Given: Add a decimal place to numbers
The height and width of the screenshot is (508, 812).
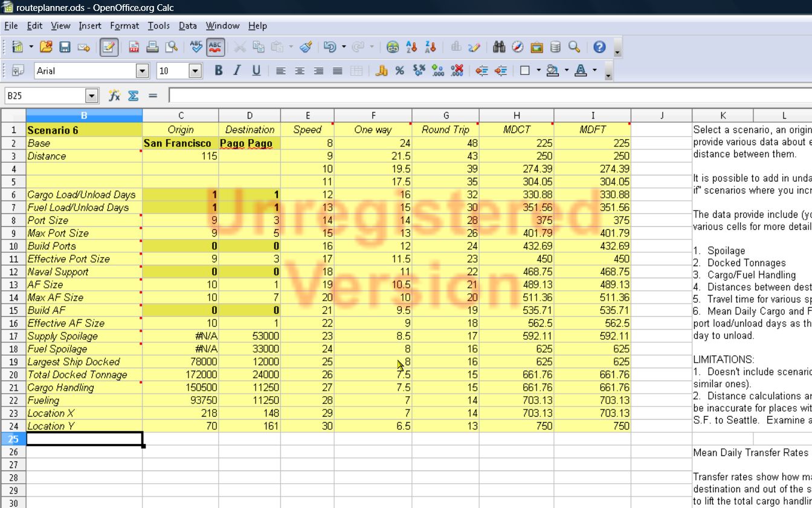Looking at the screenshot, I should click(x=437, y=71).
